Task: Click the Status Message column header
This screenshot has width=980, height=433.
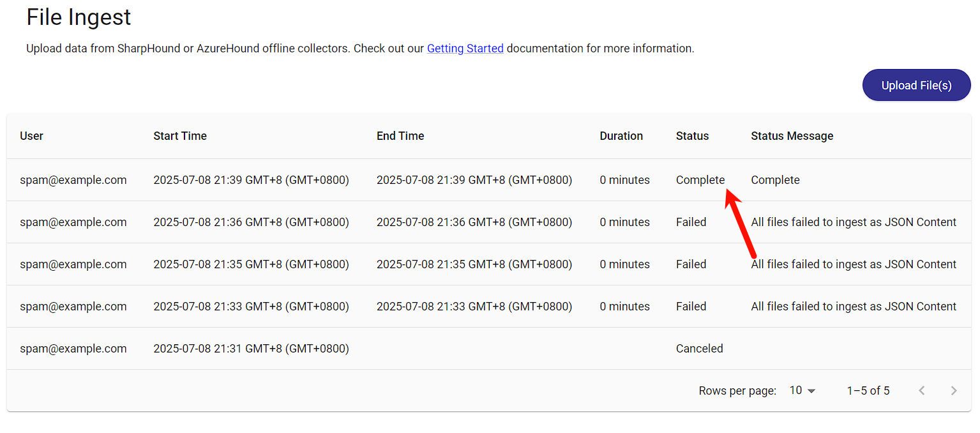Action: [792, 136]
